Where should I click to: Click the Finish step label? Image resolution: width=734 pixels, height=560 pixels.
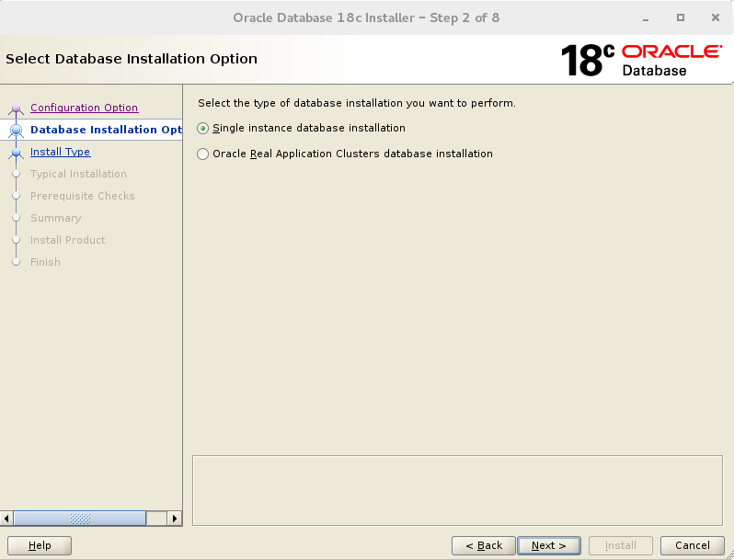click(x=45, y=262)
